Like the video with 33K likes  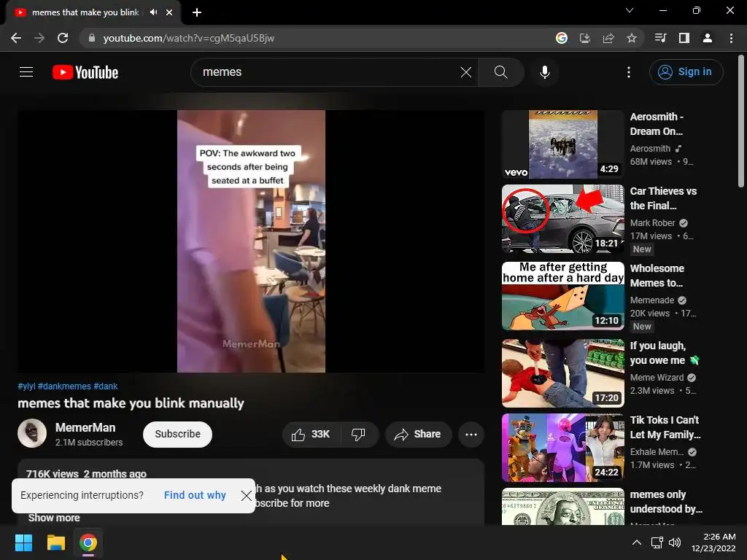[311, 435]
